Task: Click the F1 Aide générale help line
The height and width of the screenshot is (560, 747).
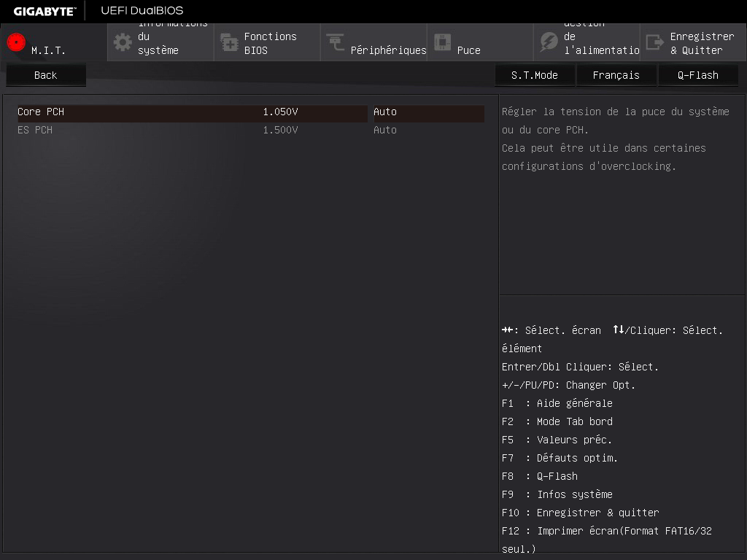Action: pyautogui.click(x=557, y=403)
